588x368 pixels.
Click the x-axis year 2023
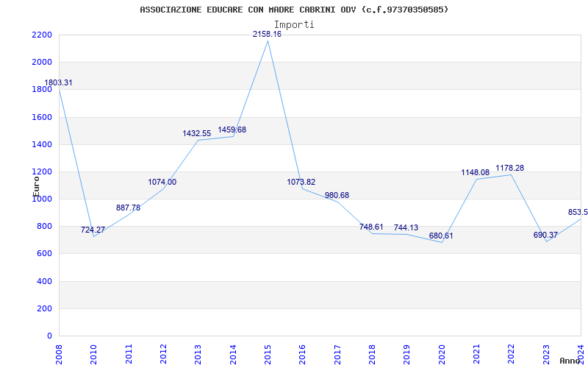click(546, 354)
